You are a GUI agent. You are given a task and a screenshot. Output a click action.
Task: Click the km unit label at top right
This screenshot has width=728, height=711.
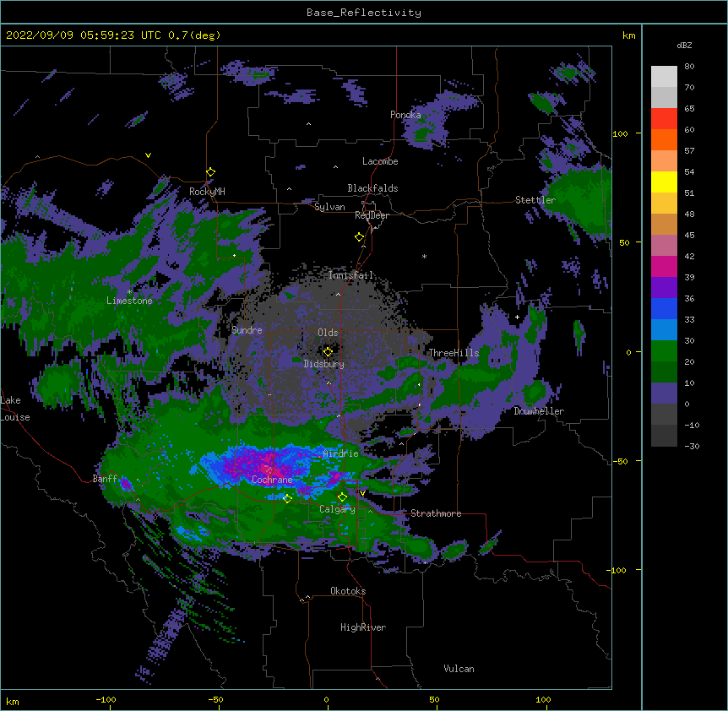pos(628,35)
